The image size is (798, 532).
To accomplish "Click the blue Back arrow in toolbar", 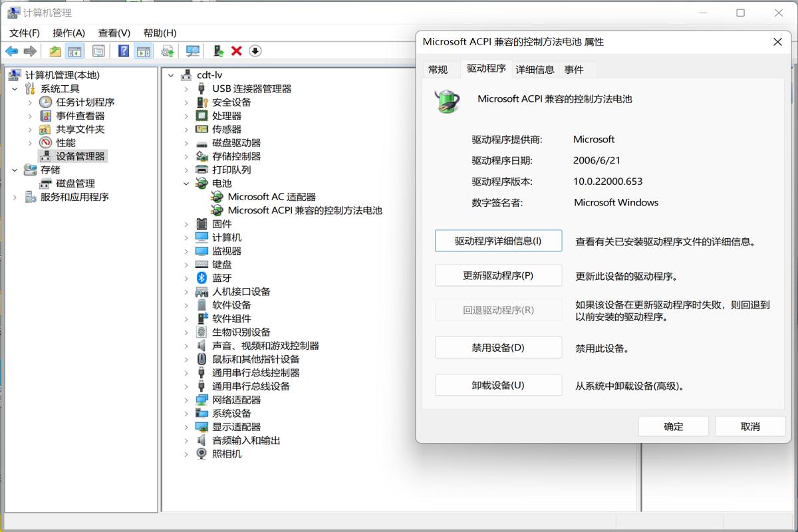I will click(11, 51).
